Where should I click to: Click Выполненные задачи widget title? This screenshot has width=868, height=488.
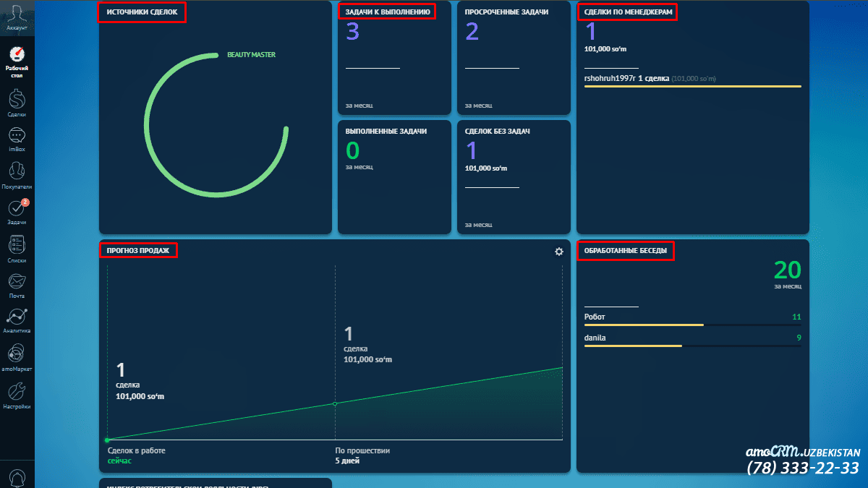click(x=386, y=131)
